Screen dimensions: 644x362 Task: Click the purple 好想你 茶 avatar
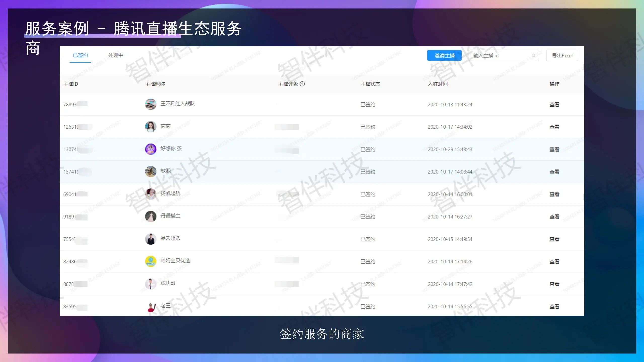tap(151, 149)
